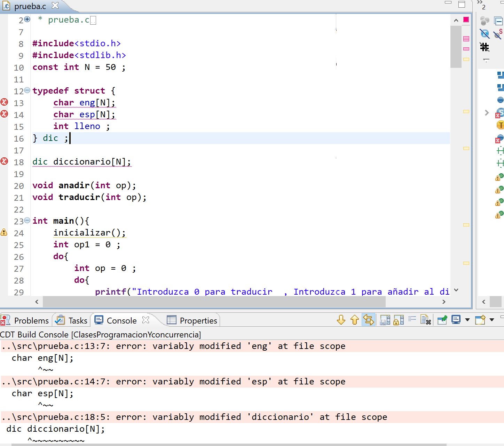The image size is (504, 446).
Task: Expand the struct node in outline
Action: (487, 113)
